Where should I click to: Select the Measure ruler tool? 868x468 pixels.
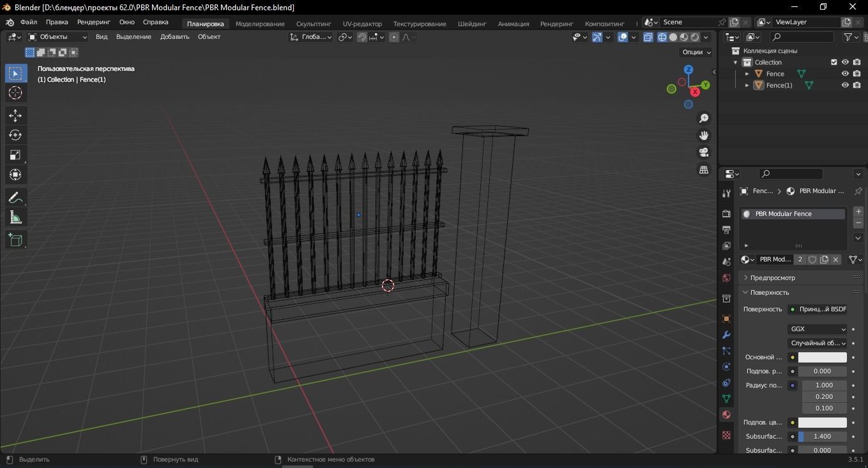pyautogui.click(x=15, y=217)
